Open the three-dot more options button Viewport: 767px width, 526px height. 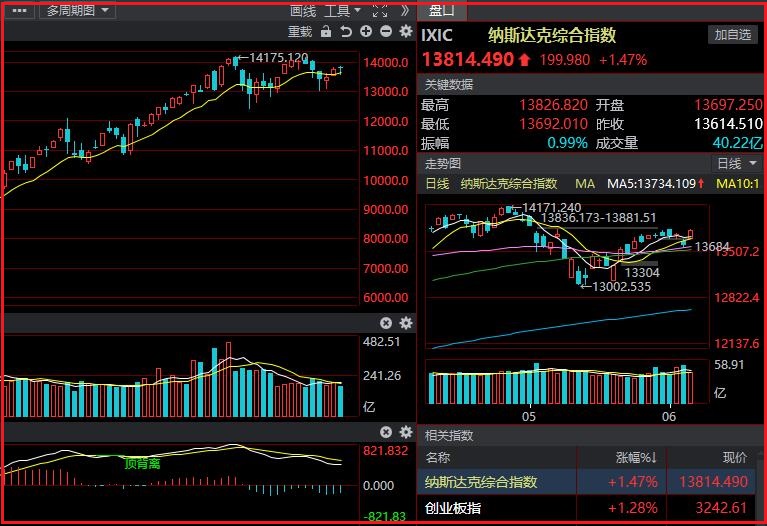click(20, 10)
